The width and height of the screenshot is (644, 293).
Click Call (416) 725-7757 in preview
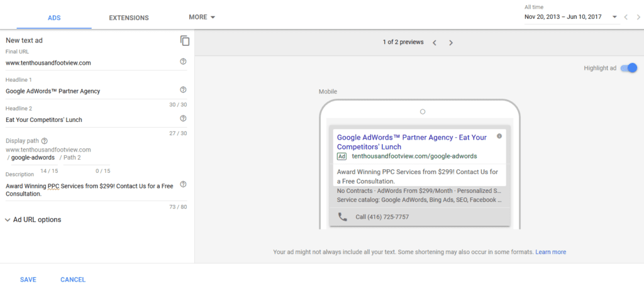click(382, 217)
